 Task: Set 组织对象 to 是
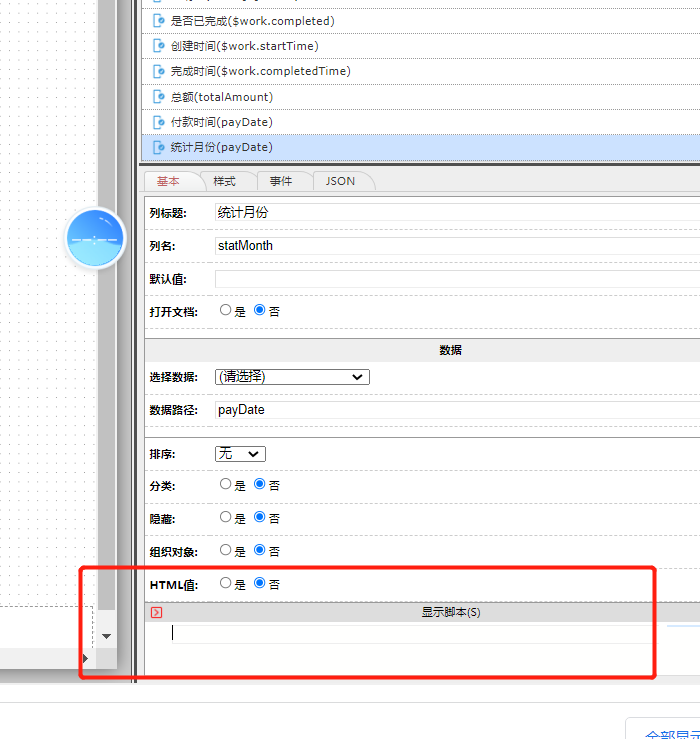(225, 550)
